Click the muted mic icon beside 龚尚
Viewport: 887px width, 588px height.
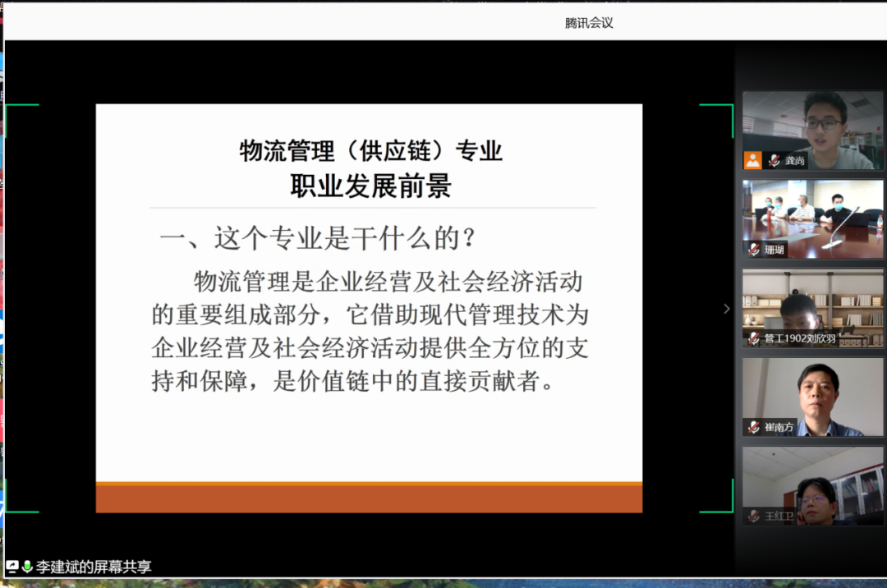[774, 161]
